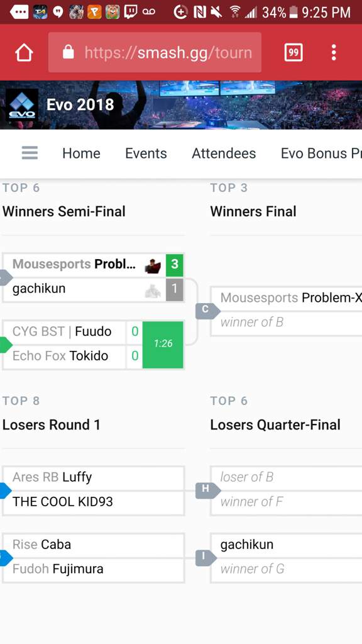Open the browser tabs counter showing 99
This screenshot has width=362, height=644.
[x=293, y=52]
